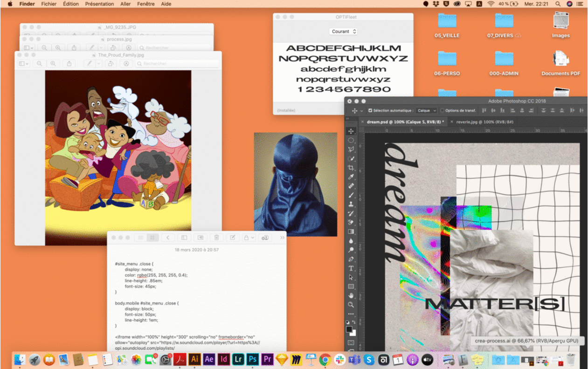588x369 pixels.
Task: Select the Zoom tool in Photoshop
Action: pyautogui.click(x=351, y=305)
